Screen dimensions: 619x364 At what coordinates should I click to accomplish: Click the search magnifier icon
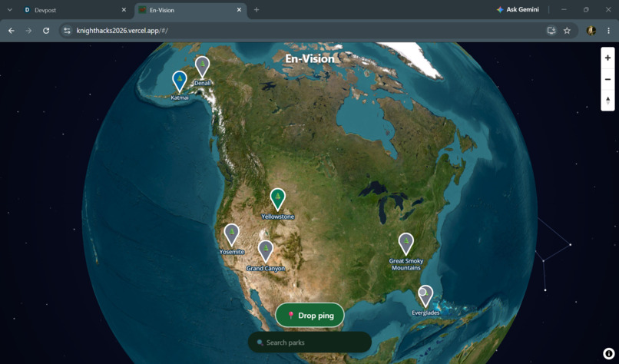(x=260, y=342)
